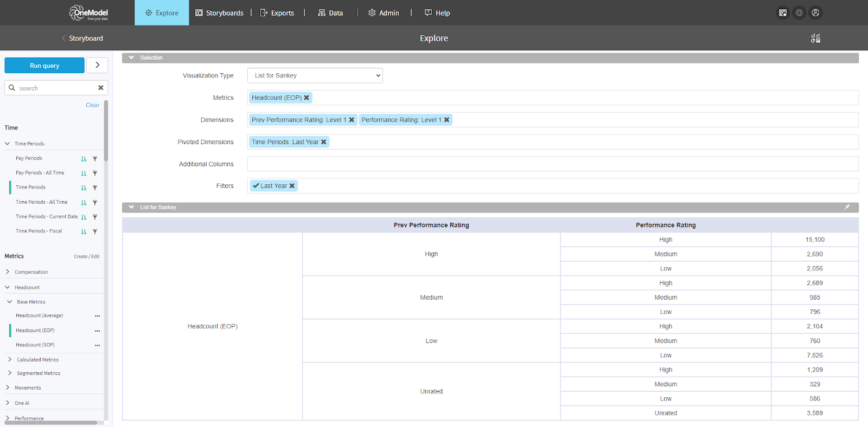Click the sort icon for Time Periods - Current Date

84,217
